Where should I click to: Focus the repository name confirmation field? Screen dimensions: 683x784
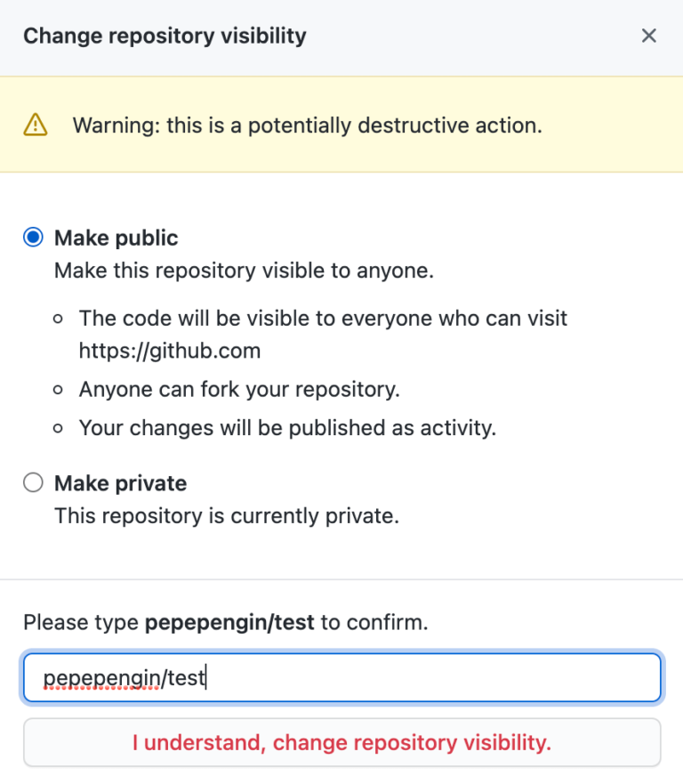tap(341, 678)
